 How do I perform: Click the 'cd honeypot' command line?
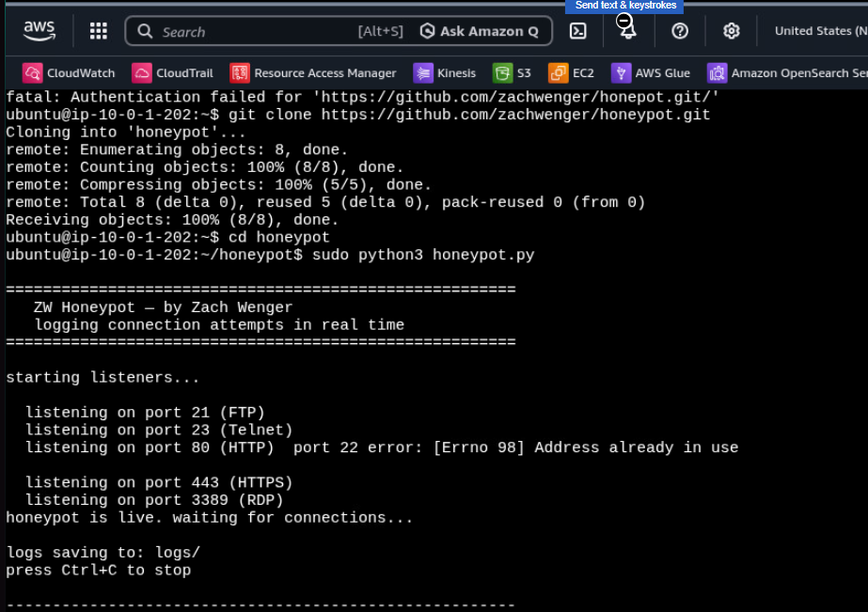click(279, 238)
